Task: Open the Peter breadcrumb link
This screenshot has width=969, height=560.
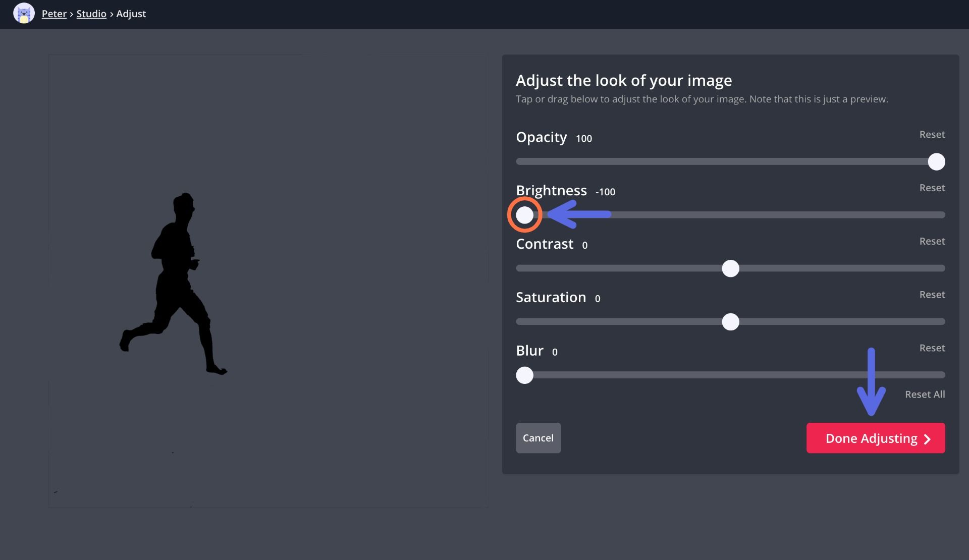Action: pyautogui.click(x=54, y=14)
